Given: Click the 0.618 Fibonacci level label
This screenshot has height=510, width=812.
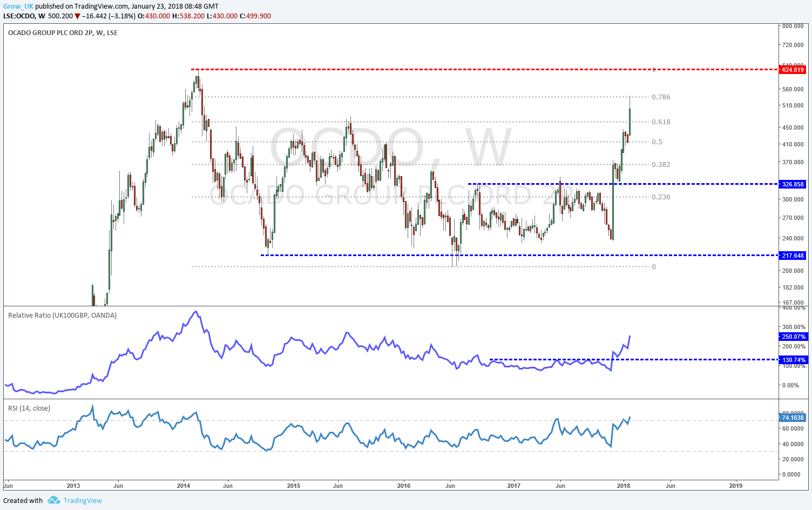Looking at the screenshot, I should pyautogui.click(x=661, y=122).
